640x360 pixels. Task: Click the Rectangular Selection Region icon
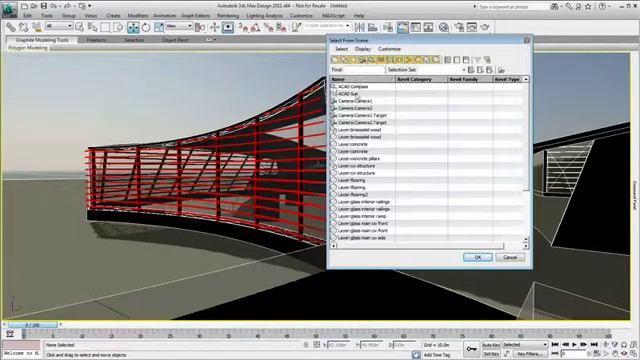click(105, 27)
